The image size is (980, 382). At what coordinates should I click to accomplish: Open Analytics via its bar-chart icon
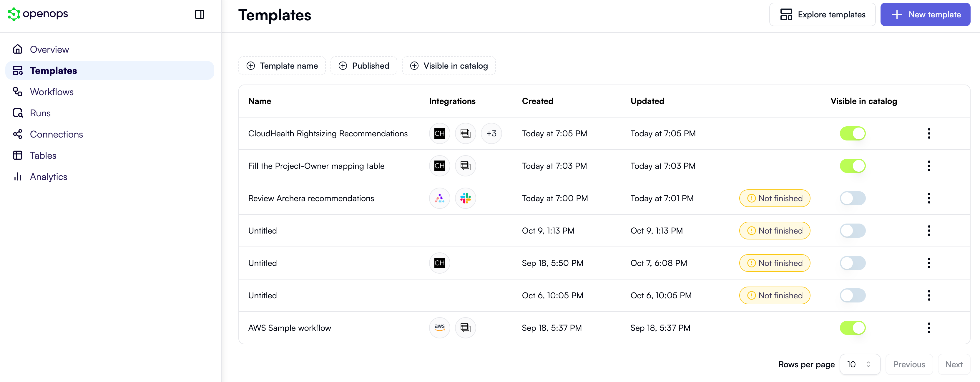click(x=17, y=176)
